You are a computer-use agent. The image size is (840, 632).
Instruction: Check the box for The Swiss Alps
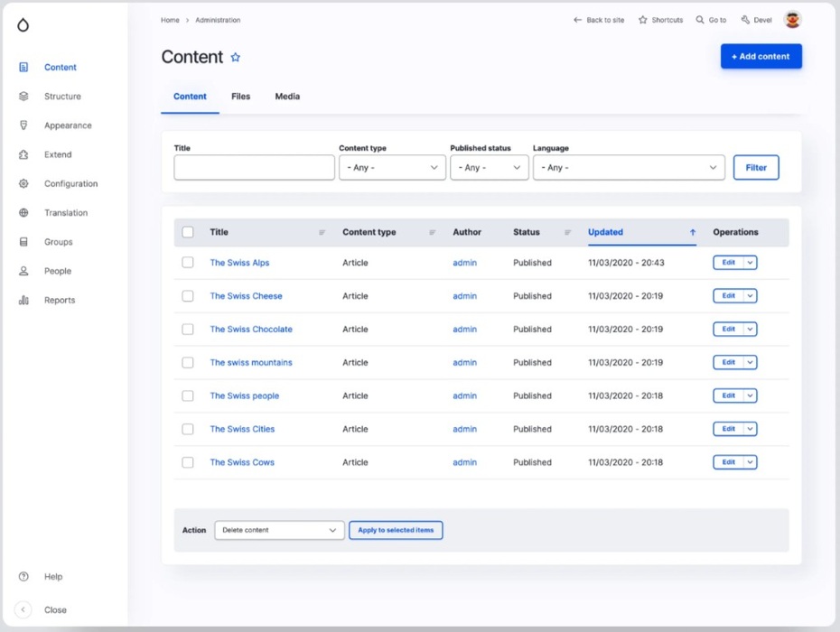tap(188, 263)
